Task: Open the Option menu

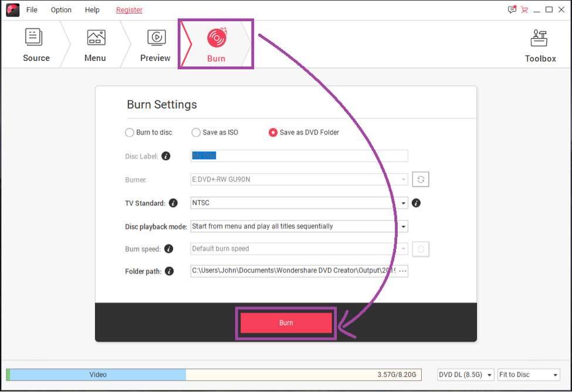Action: point(61,10)
